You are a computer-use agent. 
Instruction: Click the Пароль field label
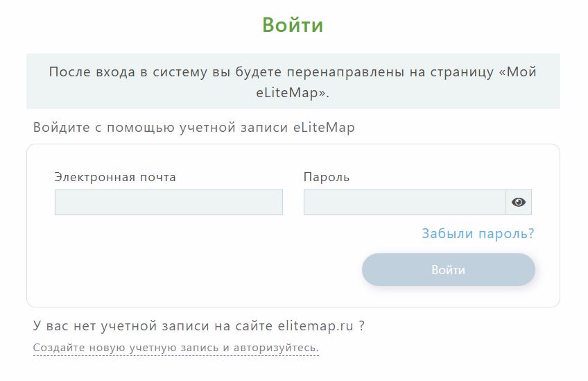point(327,177)
